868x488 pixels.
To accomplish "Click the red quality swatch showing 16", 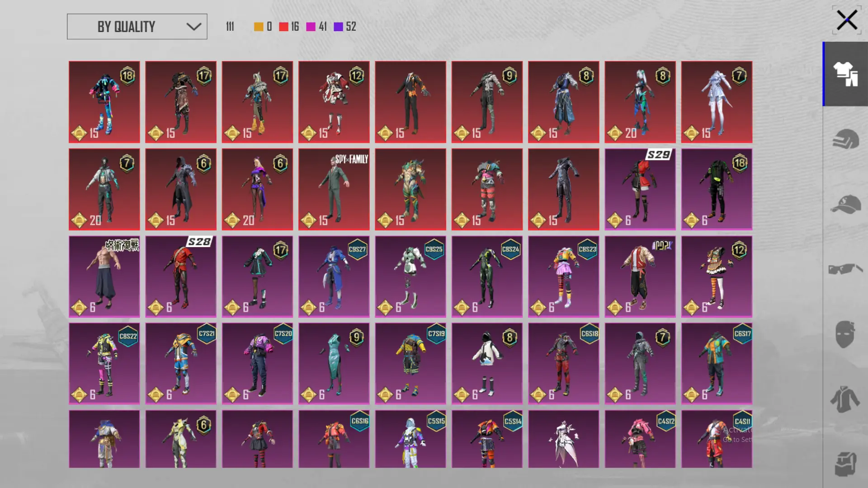I will pyautogui.click(x=284, y=27).
